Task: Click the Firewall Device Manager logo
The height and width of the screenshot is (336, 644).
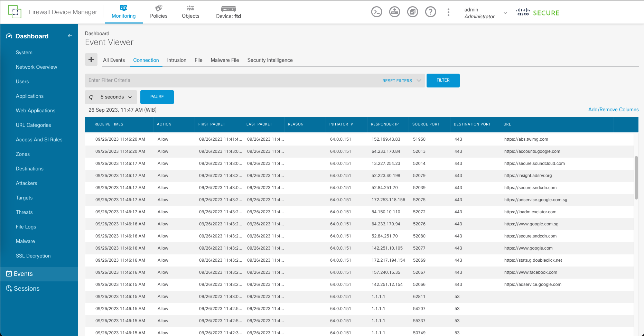Action: click(x=15, y=12)
